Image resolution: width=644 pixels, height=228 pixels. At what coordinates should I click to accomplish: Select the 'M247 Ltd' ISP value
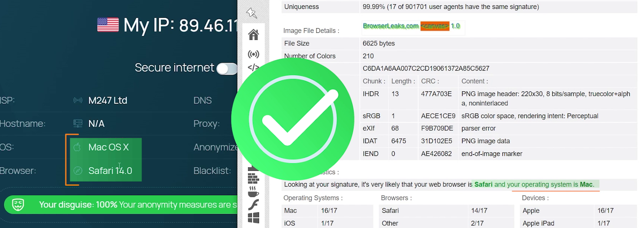coord(108,101)
